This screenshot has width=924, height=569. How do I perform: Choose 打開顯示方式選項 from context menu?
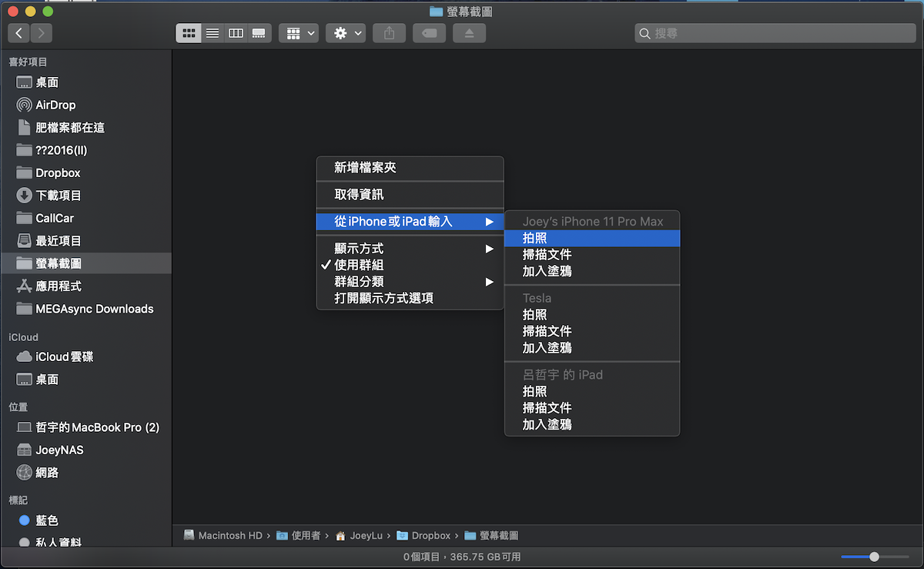[410, 298]
